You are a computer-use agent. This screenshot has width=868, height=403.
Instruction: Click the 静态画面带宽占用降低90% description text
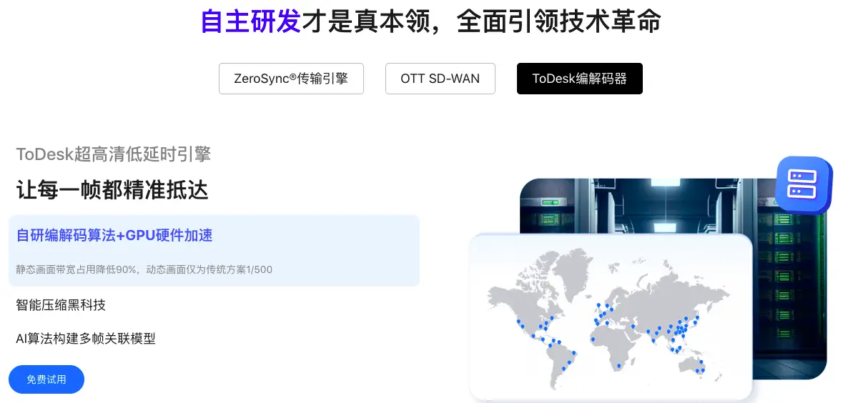coord(144,269)
